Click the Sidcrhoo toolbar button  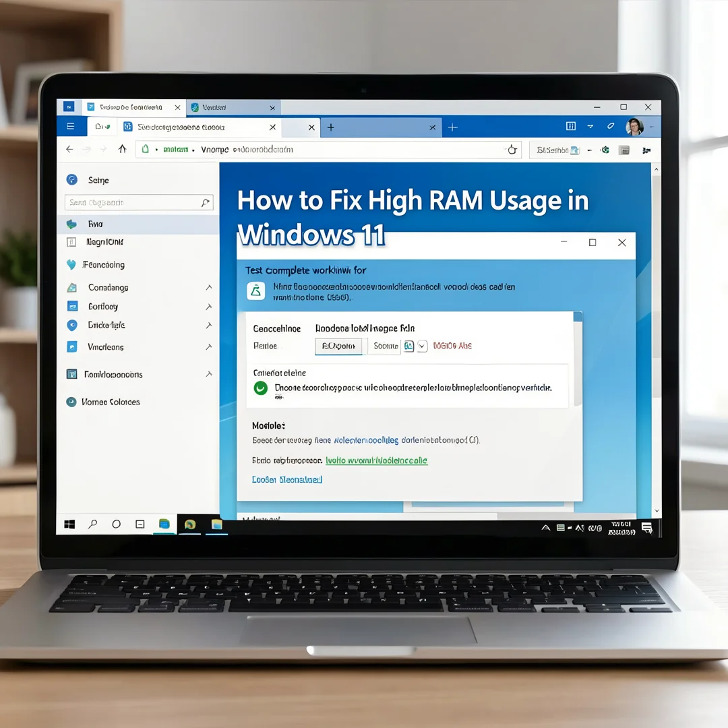coord(557,150)
